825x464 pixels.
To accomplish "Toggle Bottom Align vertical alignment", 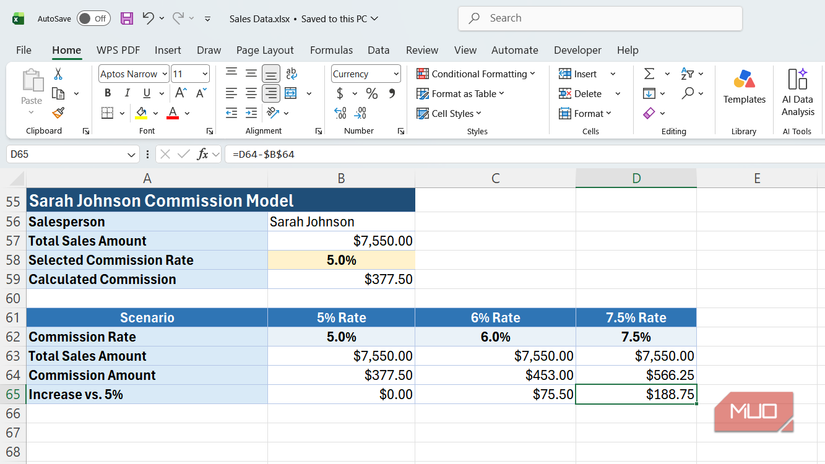I will click(271, 74).
